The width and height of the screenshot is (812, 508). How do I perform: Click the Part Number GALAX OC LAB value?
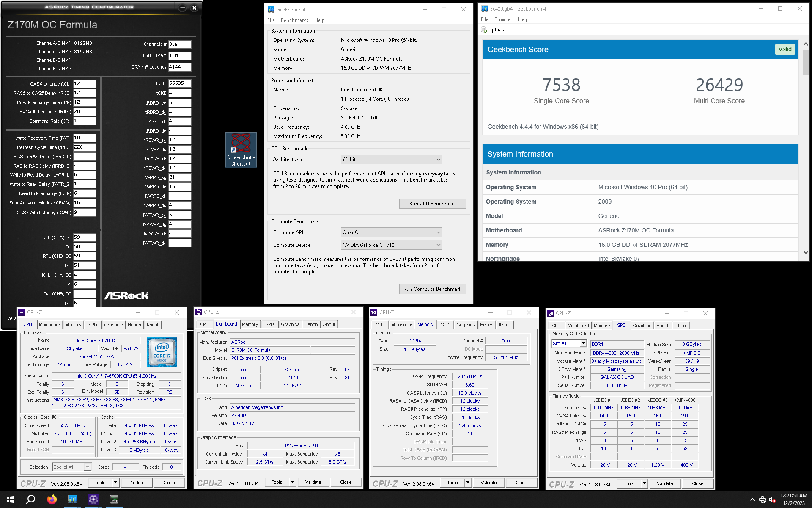617,377
